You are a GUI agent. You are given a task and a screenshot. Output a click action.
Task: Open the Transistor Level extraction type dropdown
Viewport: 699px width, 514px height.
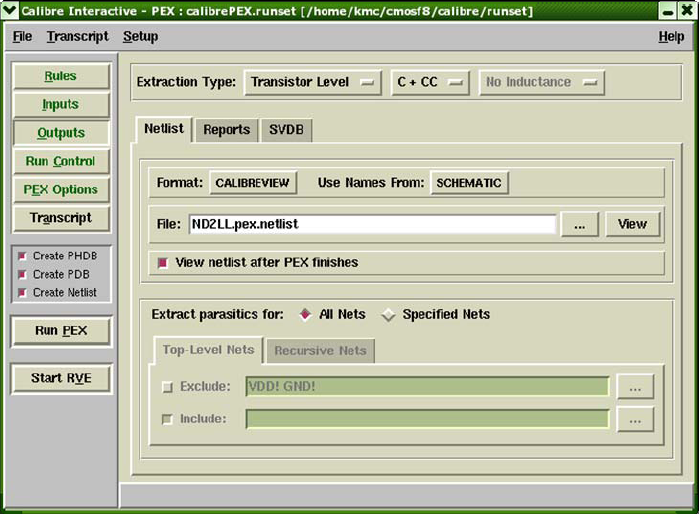(312, 82)
